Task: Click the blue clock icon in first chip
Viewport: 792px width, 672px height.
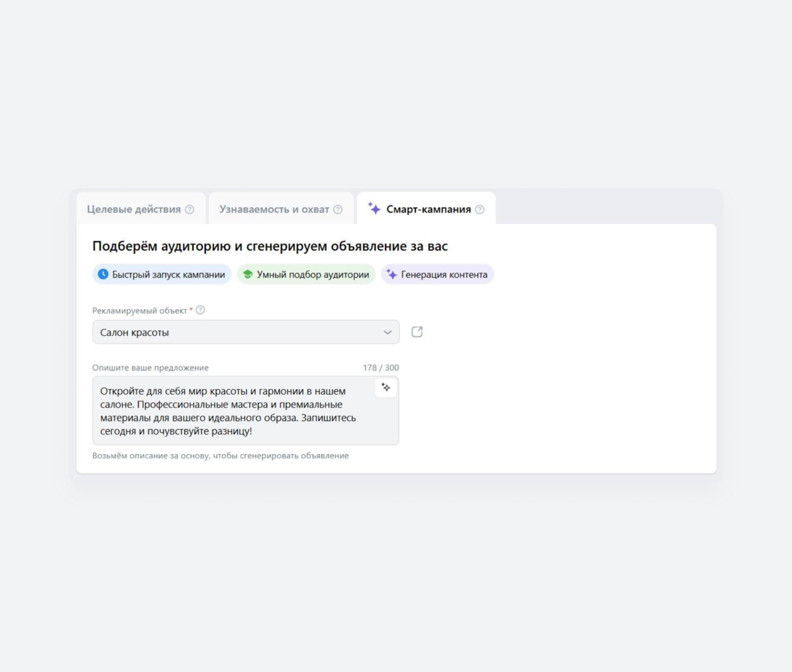Action: click(103, 274)
